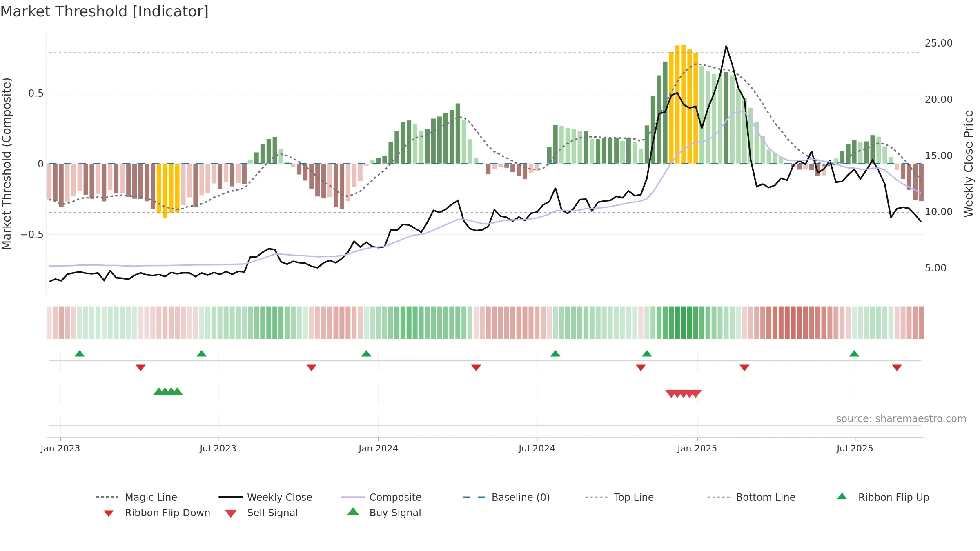Click the Jul 2023 x-axis label
Screen dimensions: 980x551
tap(218, 448)
